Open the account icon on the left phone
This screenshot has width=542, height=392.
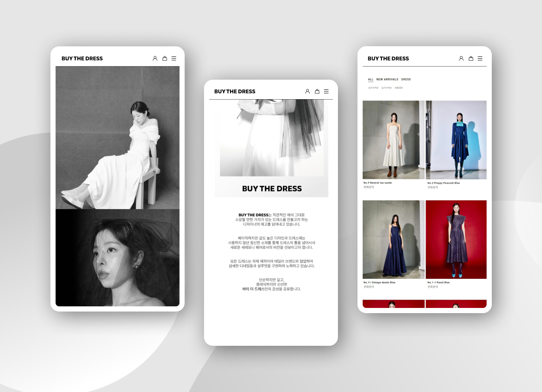155,58
